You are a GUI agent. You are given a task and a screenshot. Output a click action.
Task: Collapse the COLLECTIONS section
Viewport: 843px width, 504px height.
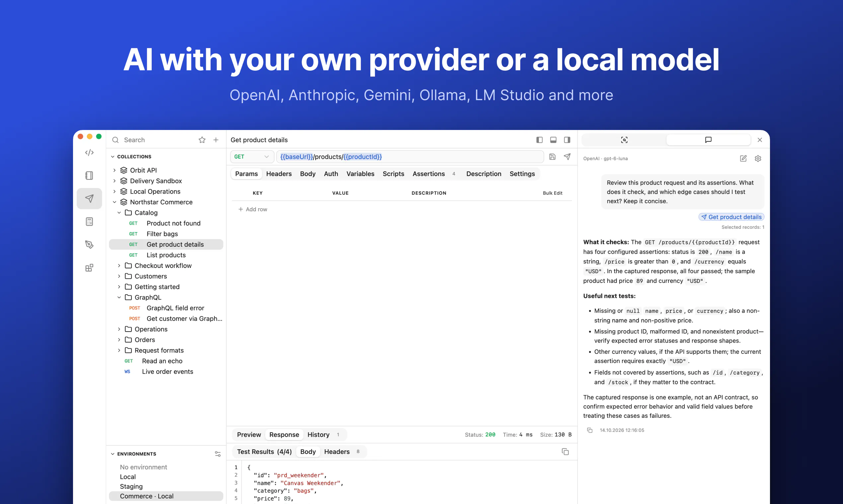(113, 157)
